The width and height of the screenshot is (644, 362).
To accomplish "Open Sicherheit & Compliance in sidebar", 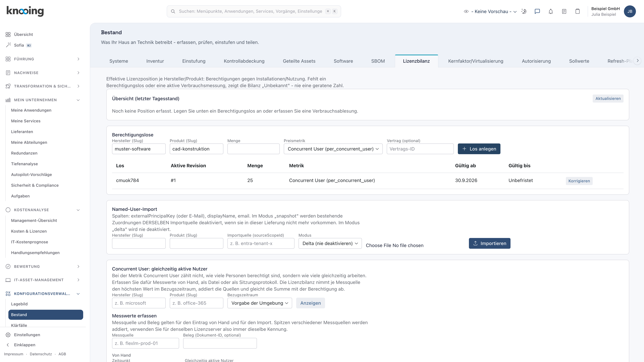I will tap(35, 185).
